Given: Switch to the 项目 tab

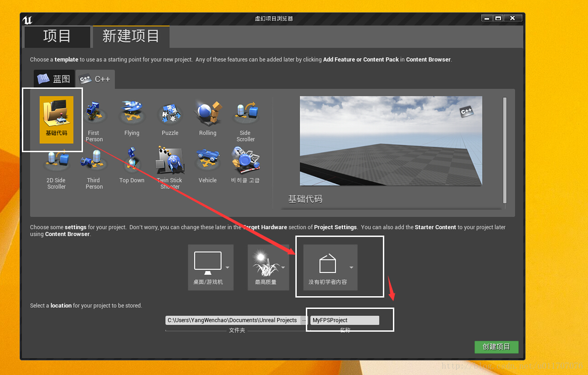Looking at the screenshot, I should 57,36.
